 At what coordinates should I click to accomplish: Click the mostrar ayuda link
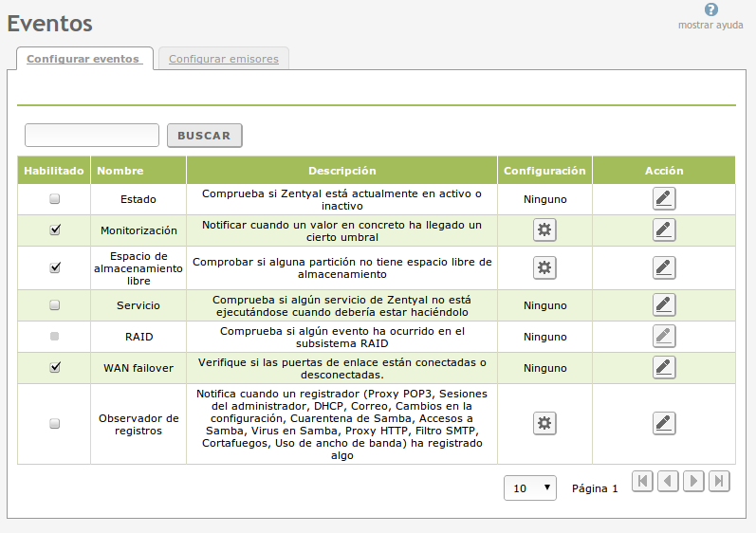[x=710, y=25]
